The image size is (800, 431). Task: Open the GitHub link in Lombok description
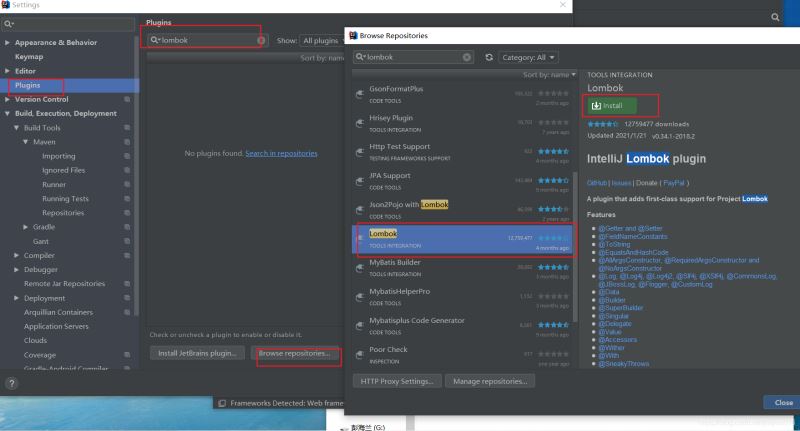point(597,183)
